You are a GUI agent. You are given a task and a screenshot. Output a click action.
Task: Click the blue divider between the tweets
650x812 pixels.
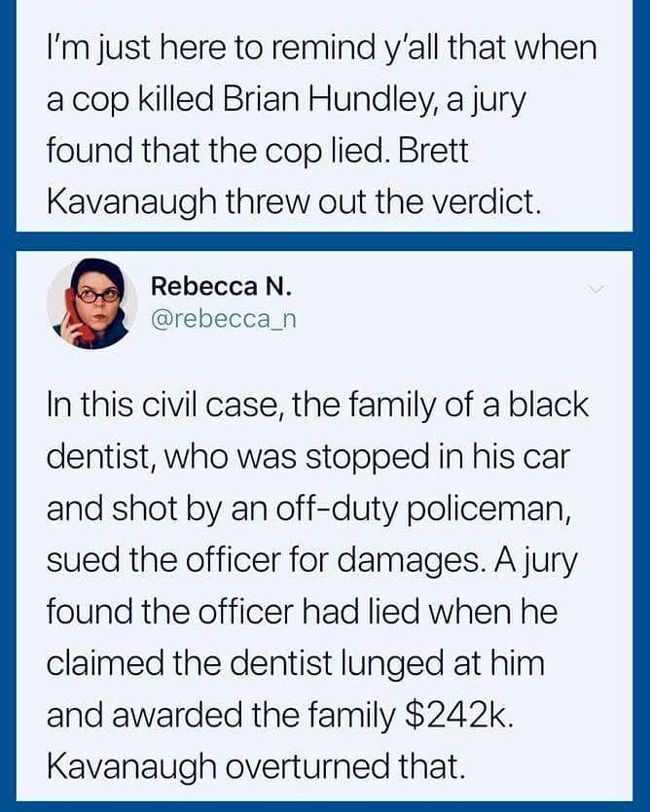tap(325, 241)
